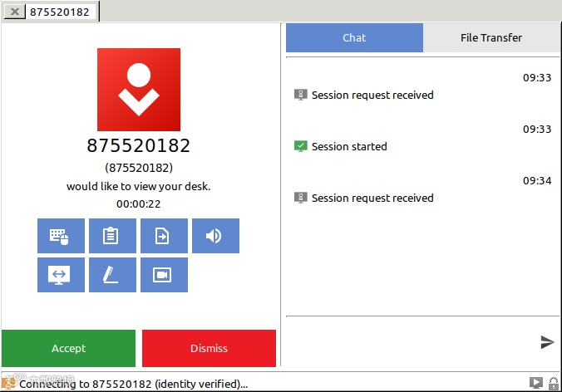Click the chat message input field
562x392 pixels.
pyautogui.click(x=412, y=342)
